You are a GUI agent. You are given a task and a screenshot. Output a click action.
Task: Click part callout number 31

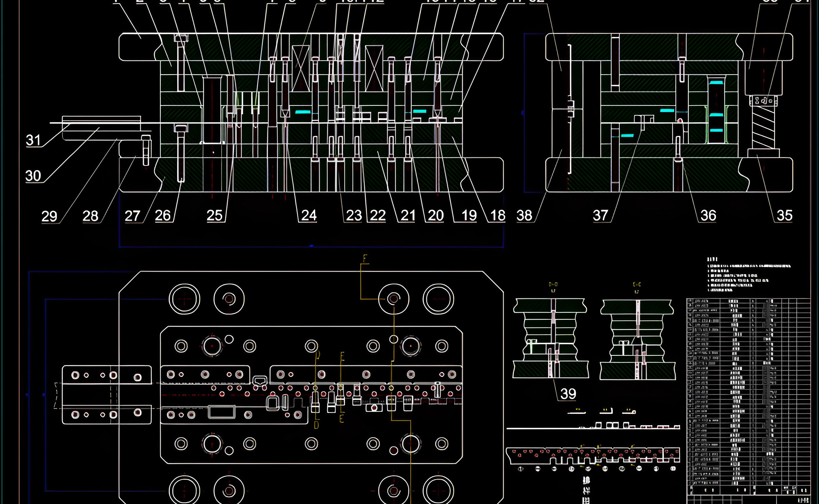coord(33,140)
